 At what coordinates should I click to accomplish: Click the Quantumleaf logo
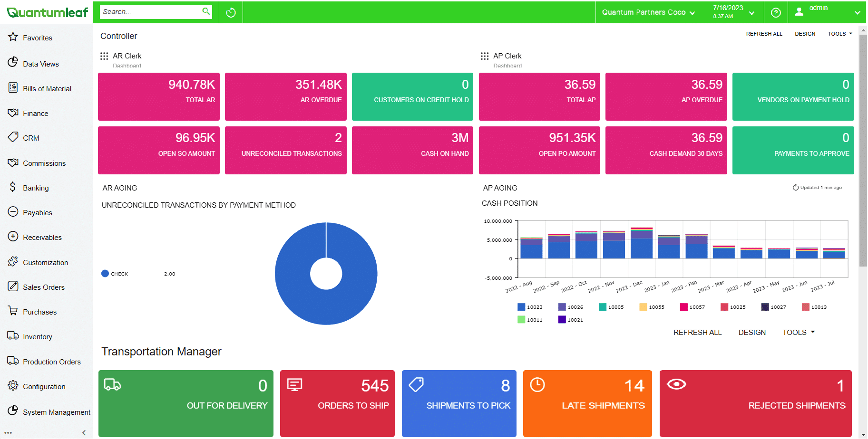tap(47, 12)
